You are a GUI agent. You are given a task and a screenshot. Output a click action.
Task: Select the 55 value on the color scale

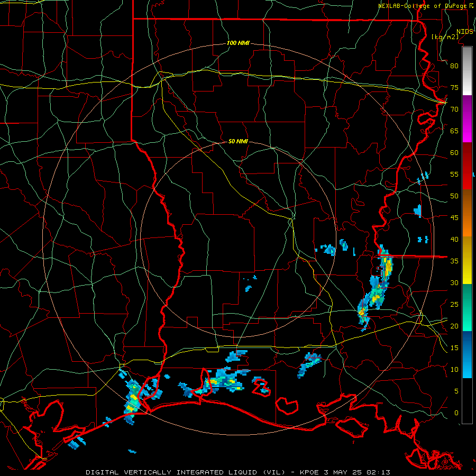click(x=454, y=174)
